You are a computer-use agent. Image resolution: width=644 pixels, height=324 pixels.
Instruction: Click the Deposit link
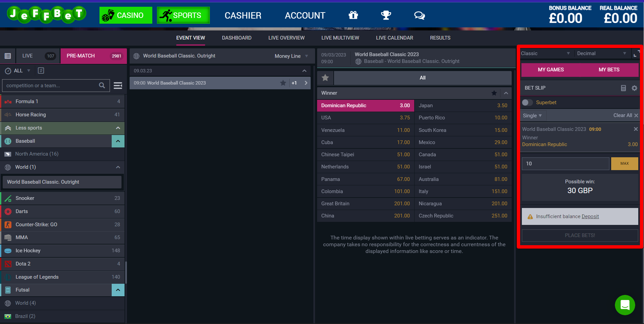coord(590,216)
